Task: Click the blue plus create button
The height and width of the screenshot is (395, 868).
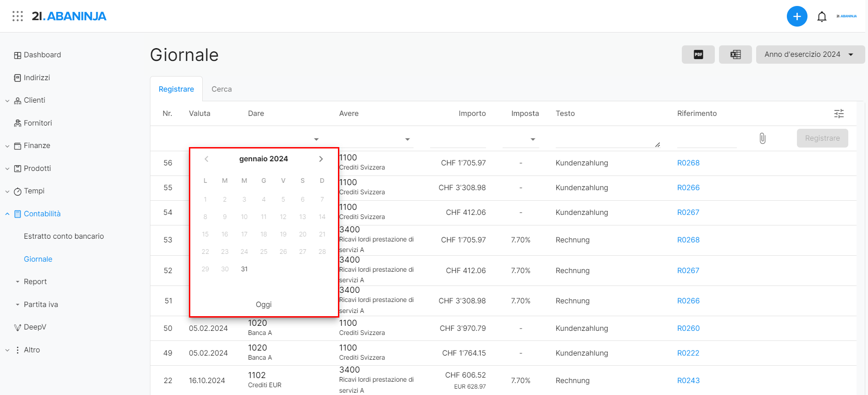Action: pos(797,16)
